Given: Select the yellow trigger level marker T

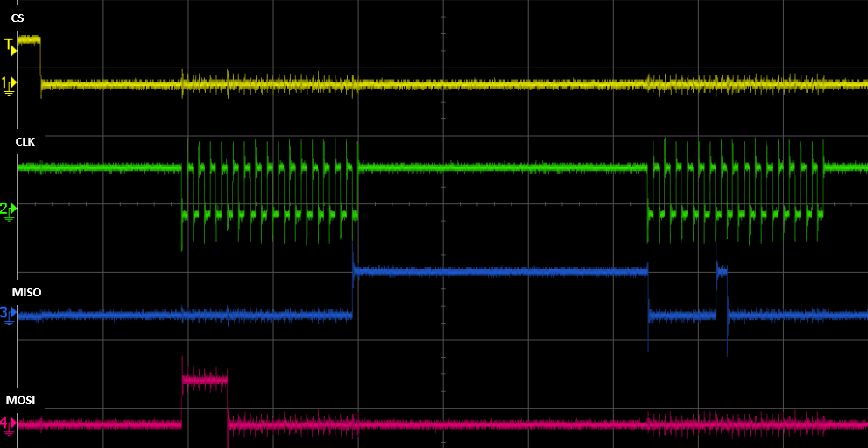Looking at the screenshot, I should point(11,47).
